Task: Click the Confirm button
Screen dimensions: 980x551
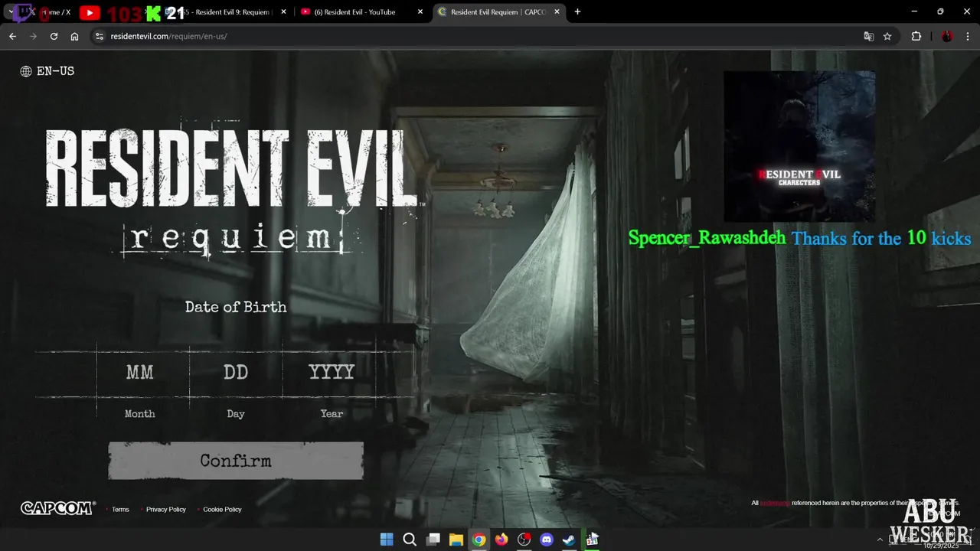Action: pyautogui.click(x=236, y=461)
